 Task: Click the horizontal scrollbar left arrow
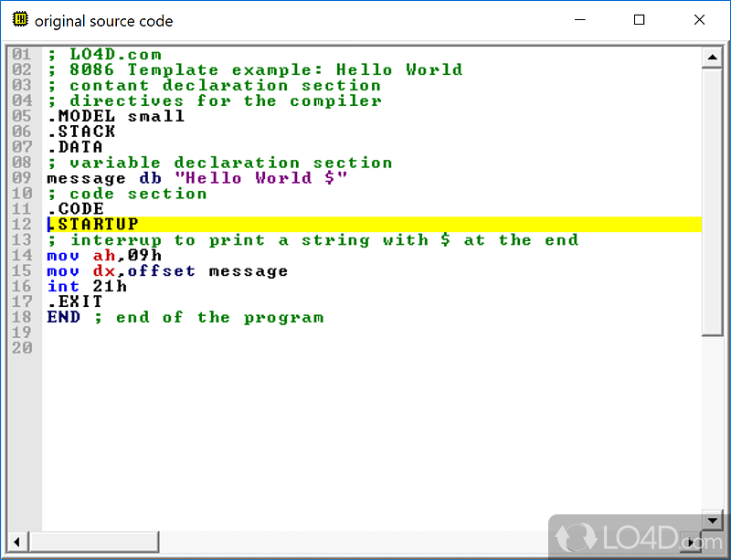pos(16,542)
